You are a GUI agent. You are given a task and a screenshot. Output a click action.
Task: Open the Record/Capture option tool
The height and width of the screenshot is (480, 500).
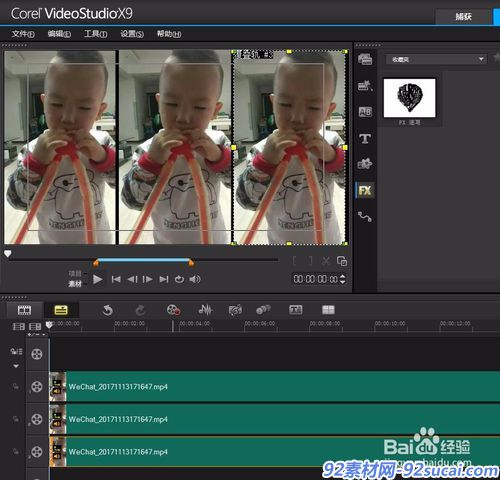[173, 310]
